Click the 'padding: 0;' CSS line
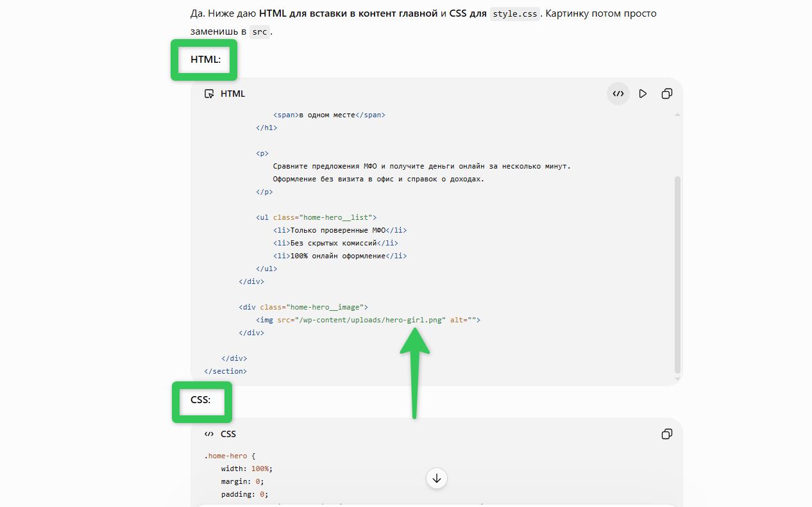The height and width of the screenshot is (507, 812). click(x=245, y=494)
